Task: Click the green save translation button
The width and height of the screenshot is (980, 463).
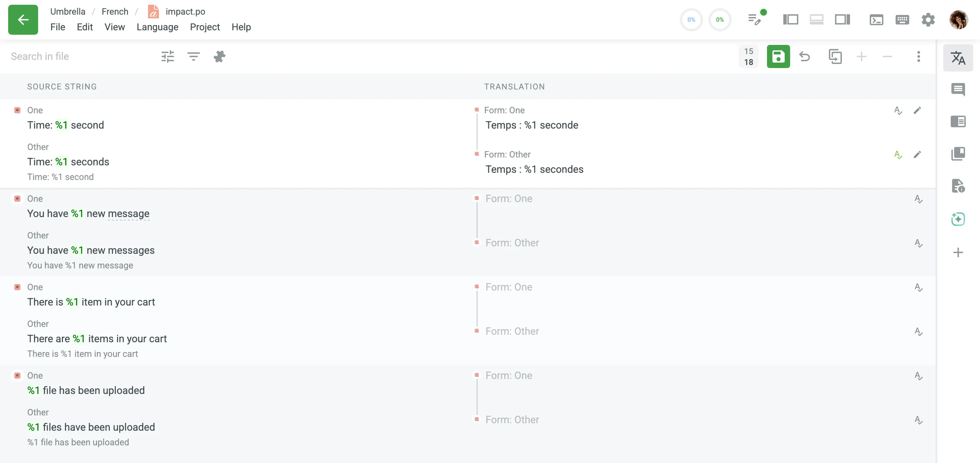Action: pyautogui.click(x=778, y=57)
